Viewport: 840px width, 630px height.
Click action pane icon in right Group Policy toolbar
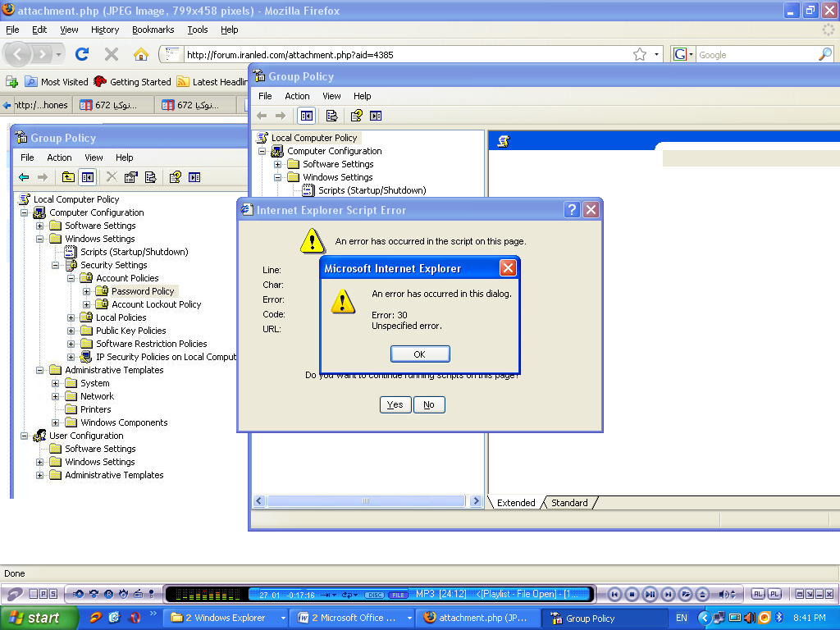coord(376,116)
